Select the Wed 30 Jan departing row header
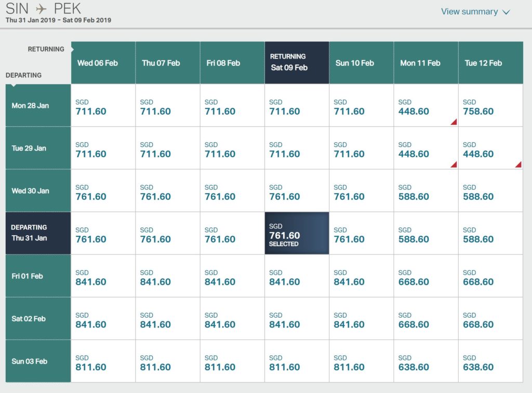 (38, 191)
